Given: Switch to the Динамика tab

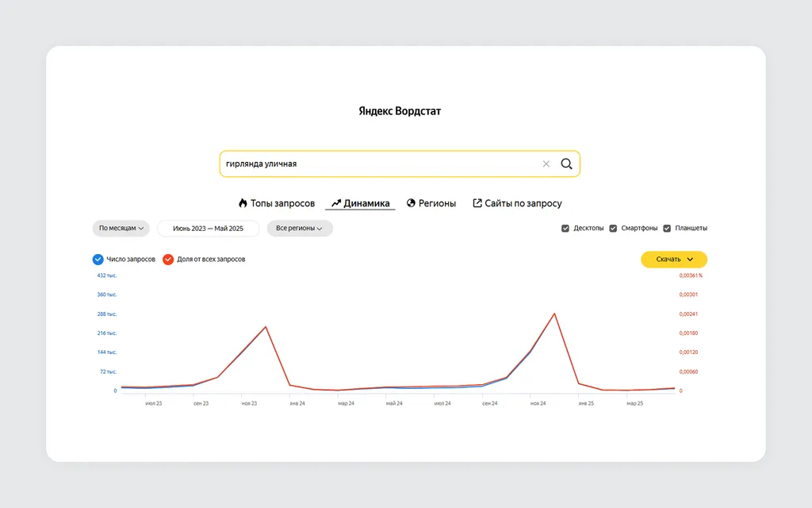Looking at the screenshot, I should pyautogui.click(x=361, y=203).
